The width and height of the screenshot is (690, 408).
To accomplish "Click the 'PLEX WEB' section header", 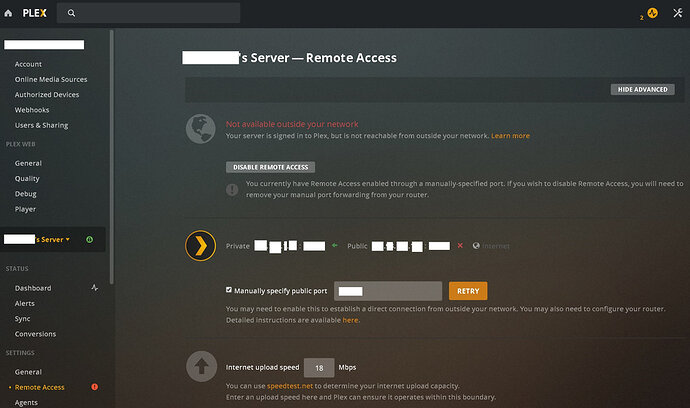I will pos(21,144).
